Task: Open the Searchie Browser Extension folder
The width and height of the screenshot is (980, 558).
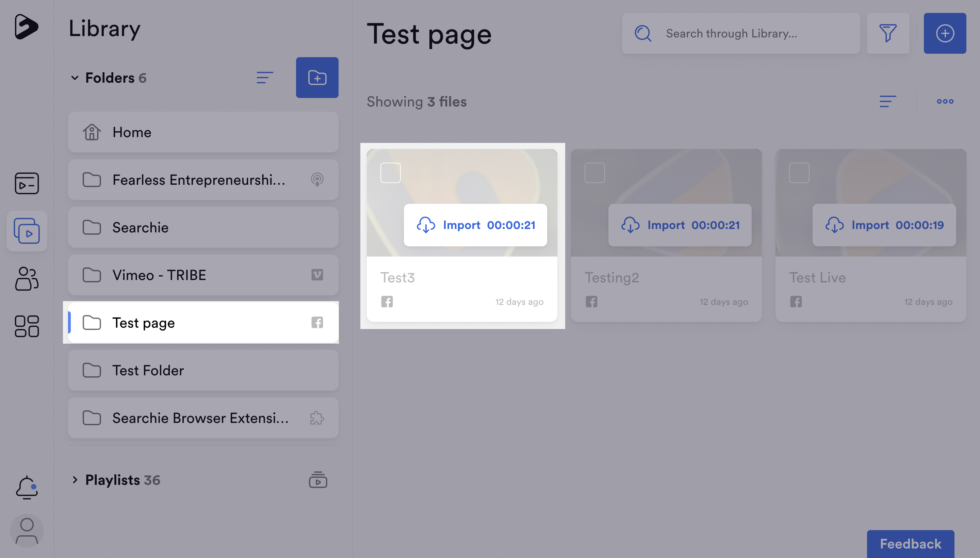Action: [x=203, y=418]
